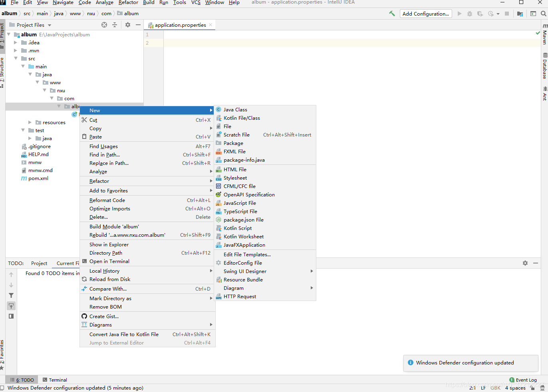Click the Run arrow in the toolbar

[x=459, y=14]
